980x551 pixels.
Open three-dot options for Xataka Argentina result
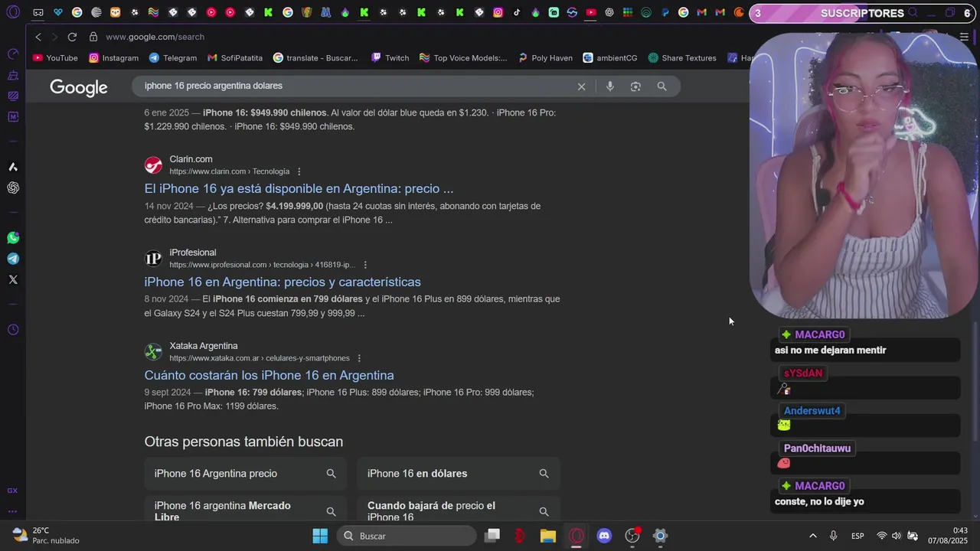[359, 358]
